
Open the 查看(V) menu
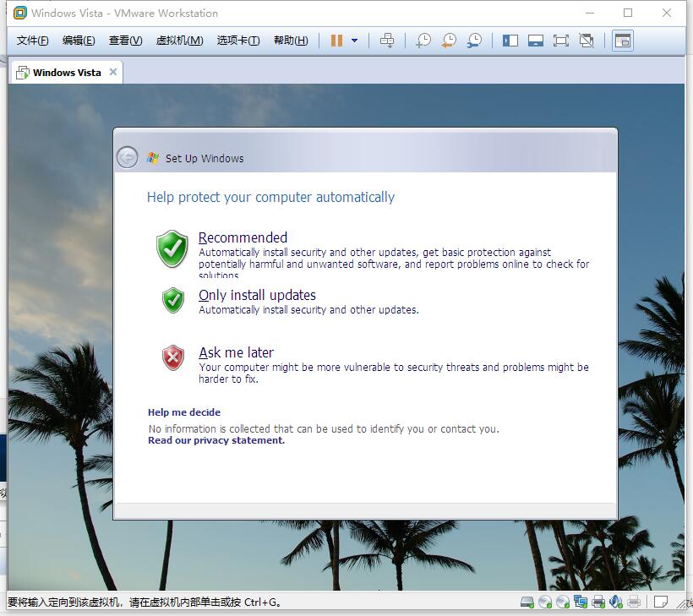coord(126,41)
